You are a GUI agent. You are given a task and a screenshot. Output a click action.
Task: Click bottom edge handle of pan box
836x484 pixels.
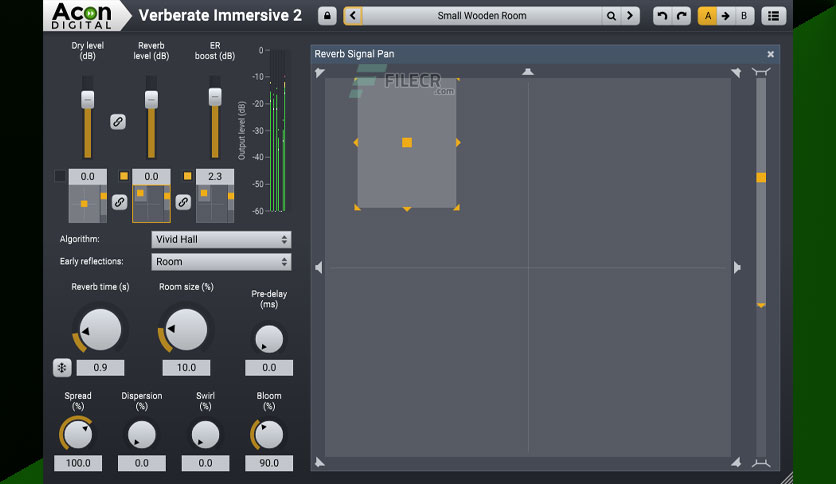[x=407, y=209]
